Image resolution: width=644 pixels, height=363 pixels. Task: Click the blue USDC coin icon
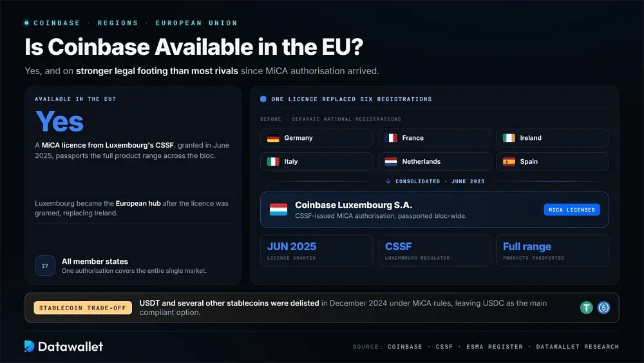pos(604,308)
